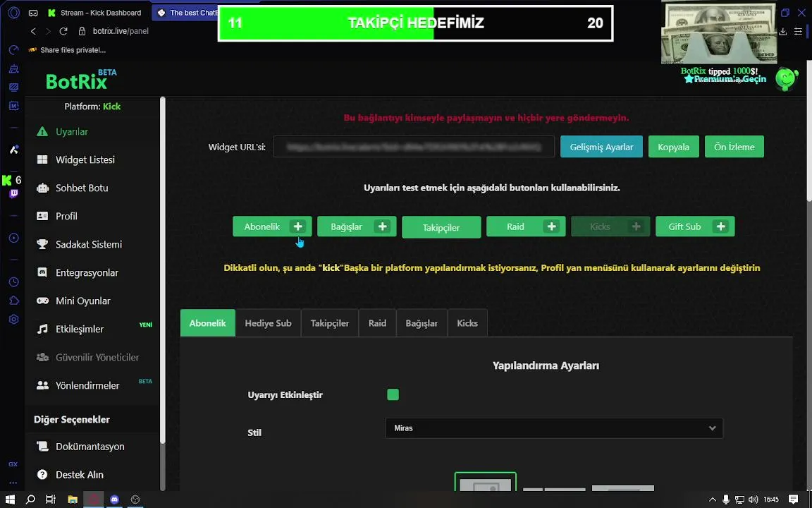Click the disabled Kicks test button
Viewport: 812px width, 508px height.
610,226
